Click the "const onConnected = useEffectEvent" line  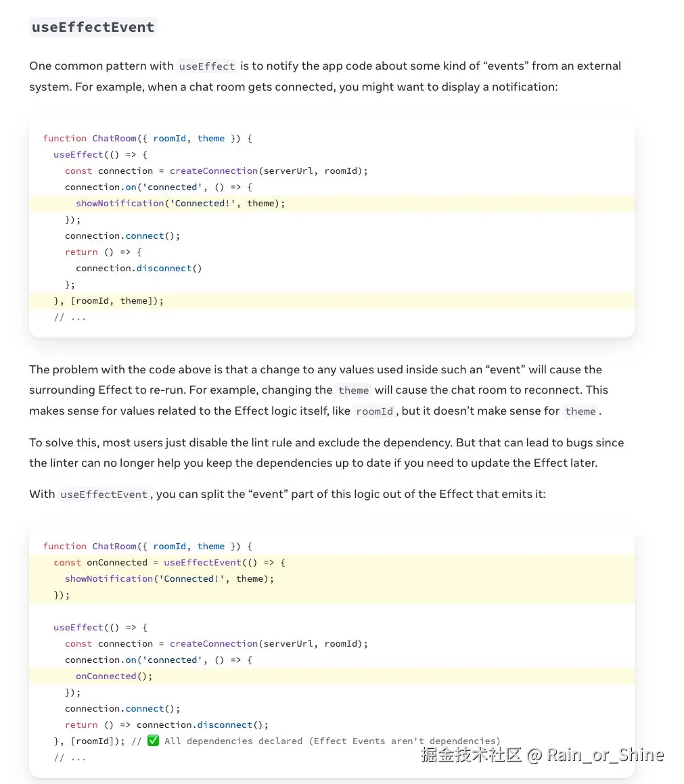(169, 562)
